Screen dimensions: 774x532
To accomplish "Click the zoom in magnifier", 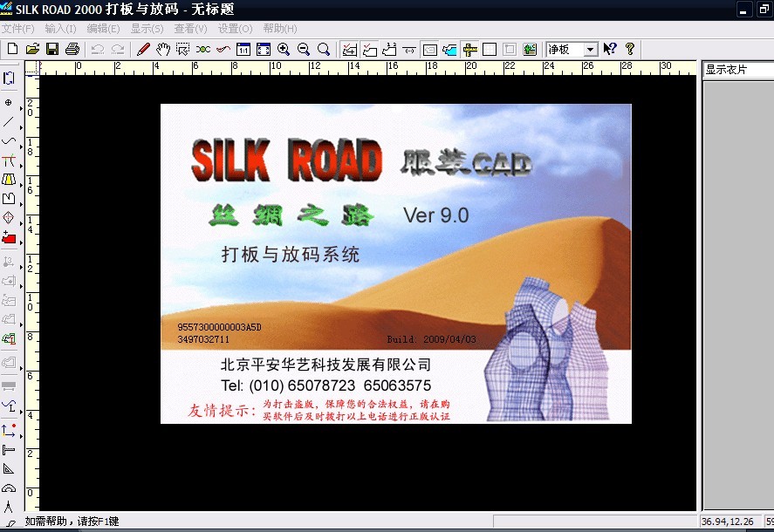I will click(284, 50).
